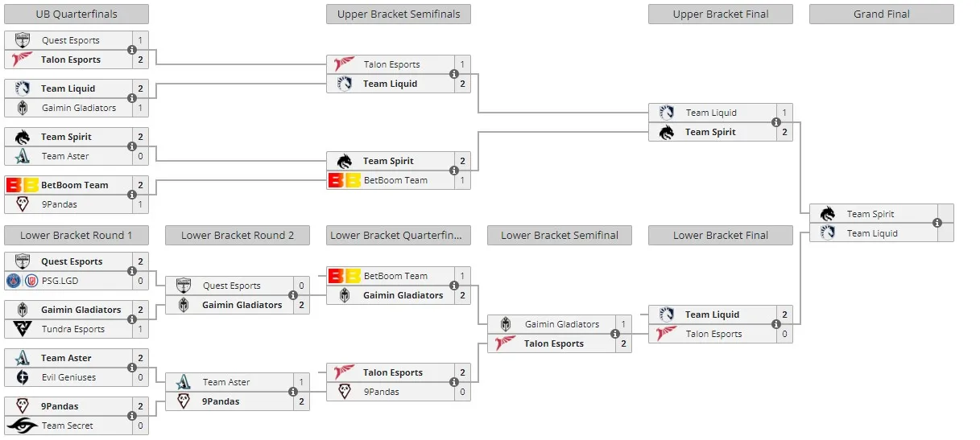
Task: Click Team Liquid logo in Grand Final
Action: (x=828, y=233)
